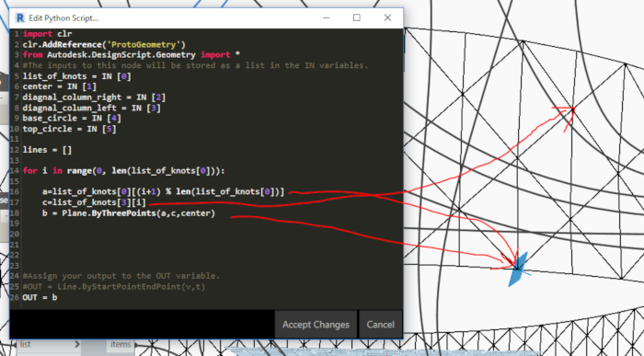Click the Revit R icon in title bar
The width and height of the screenshot is (644, 356).
click(x=19, y=18)
